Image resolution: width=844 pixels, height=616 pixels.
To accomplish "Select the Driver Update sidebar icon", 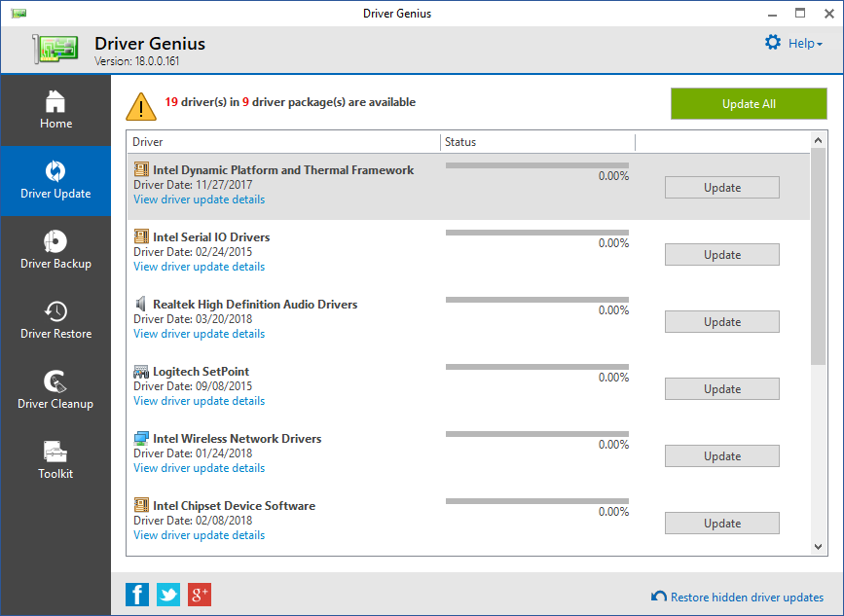I will pyautogui.click(x=55, y=171).
